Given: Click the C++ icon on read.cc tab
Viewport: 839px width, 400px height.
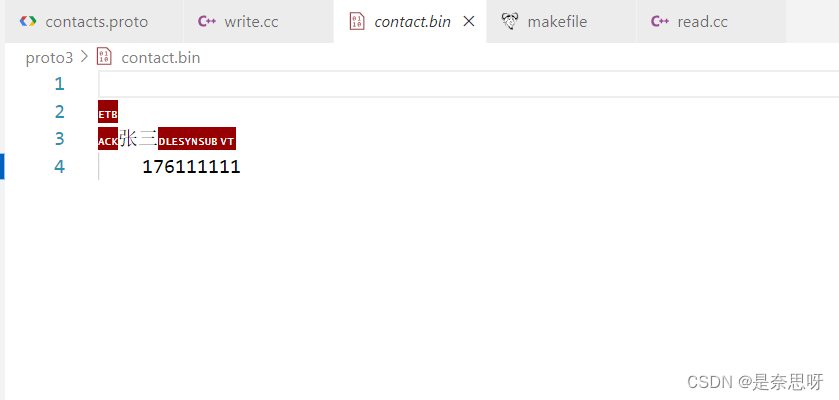Looking at the screenshot, I should point(660,21).
